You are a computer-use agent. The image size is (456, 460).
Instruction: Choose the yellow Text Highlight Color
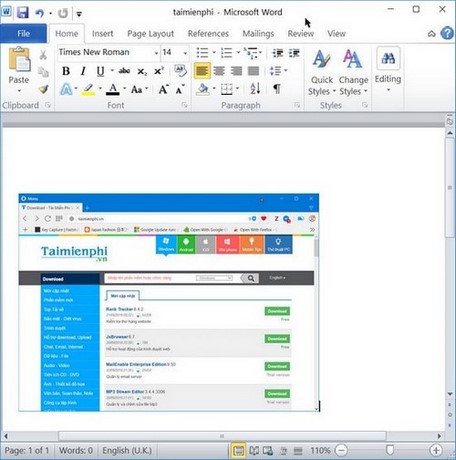tap(88, 89)
